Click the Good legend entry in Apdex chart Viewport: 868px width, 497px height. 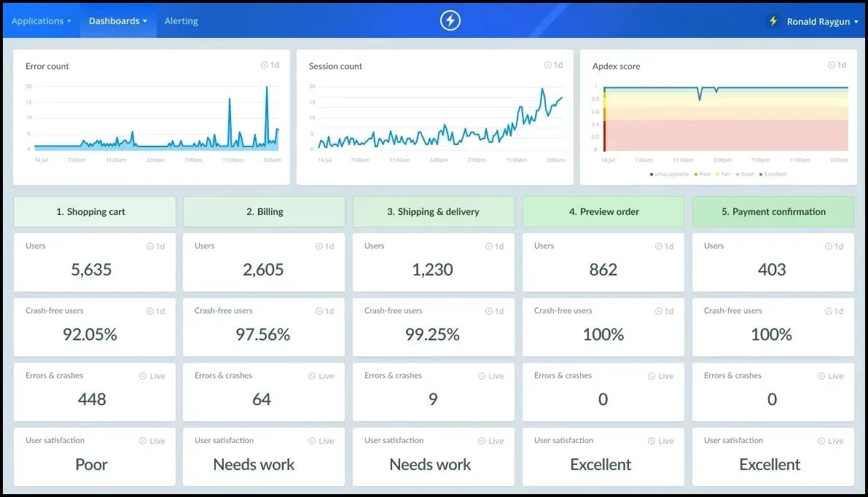(745, 173)
